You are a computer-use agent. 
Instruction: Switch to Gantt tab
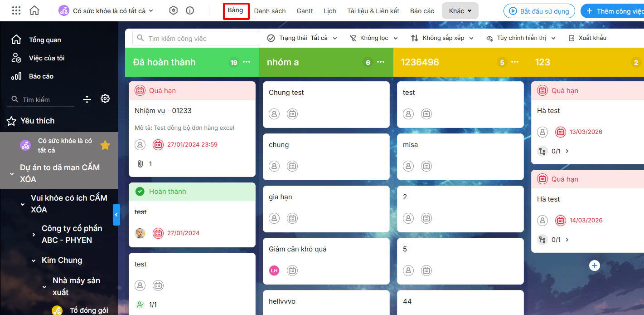point(305,11)
